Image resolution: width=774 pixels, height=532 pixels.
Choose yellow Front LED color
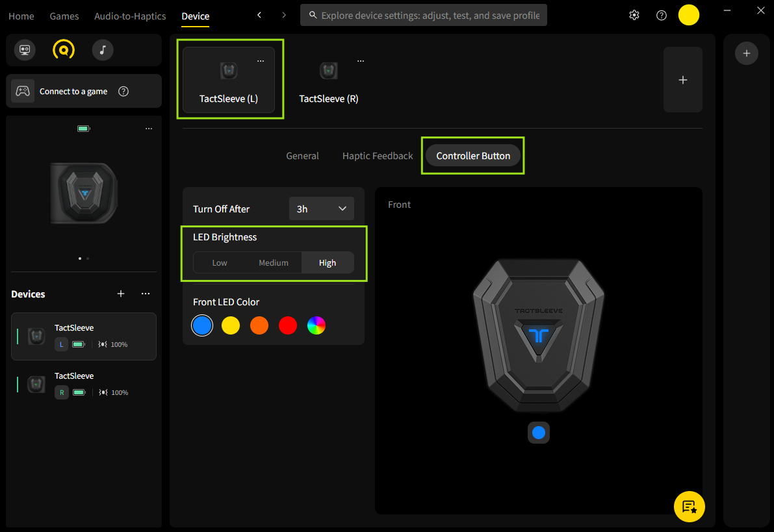coord(231,325)
